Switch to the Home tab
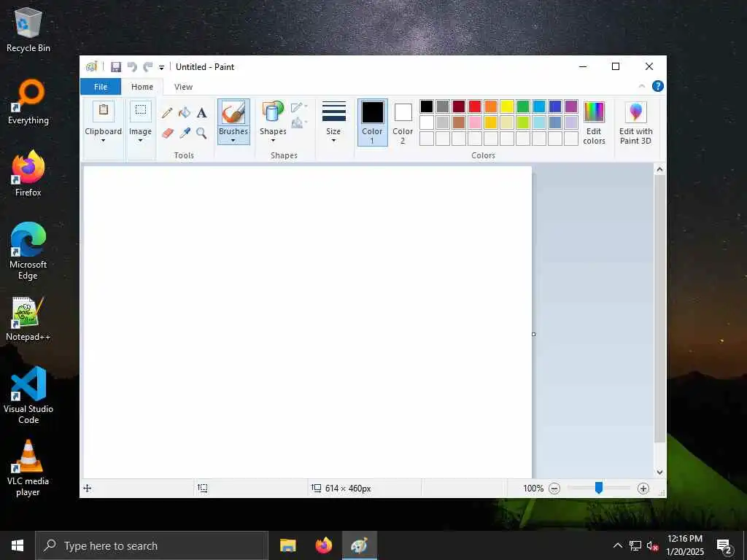The width and height of the screenshot is (747, 560). (142, 87)
